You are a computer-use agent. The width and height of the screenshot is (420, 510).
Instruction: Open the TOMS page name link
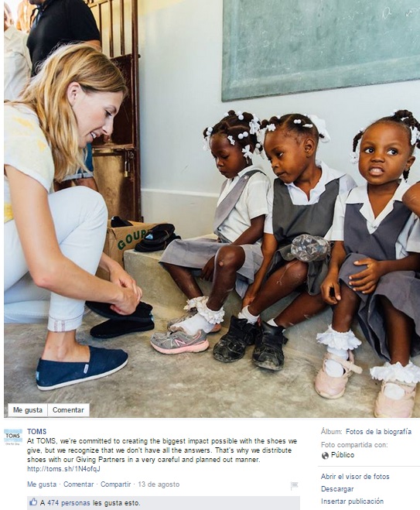[x=36, y=432]
